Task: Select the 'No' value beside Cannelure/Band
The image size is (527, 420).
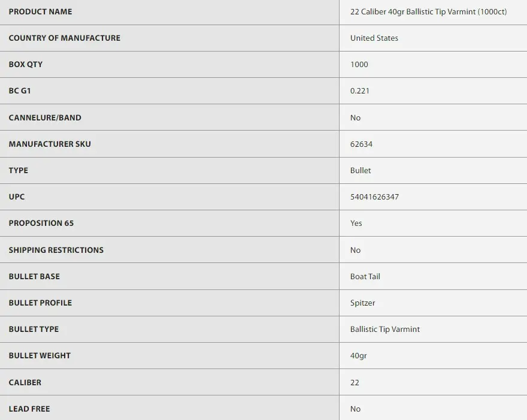Action: [356, 118]
